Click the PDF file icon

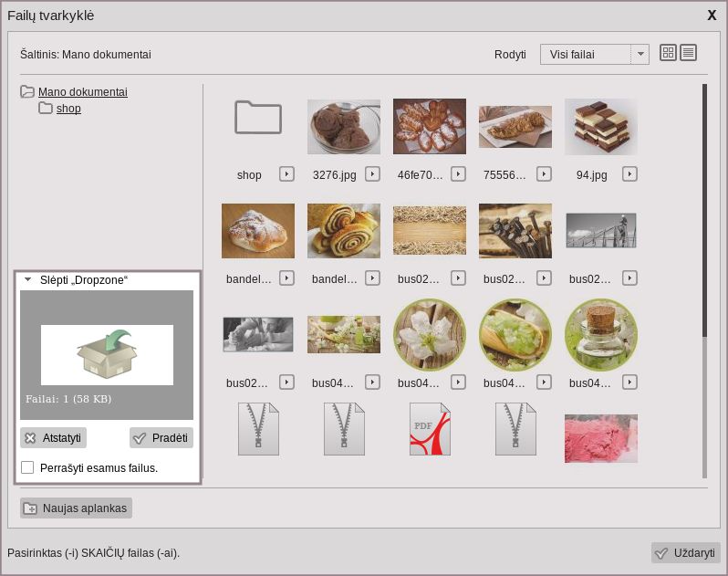point(430,429)
